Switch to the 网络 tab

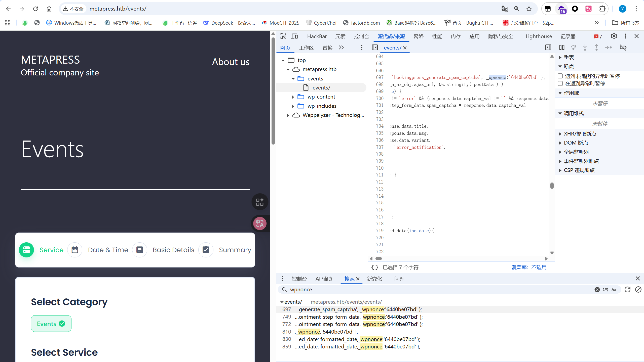419,36
